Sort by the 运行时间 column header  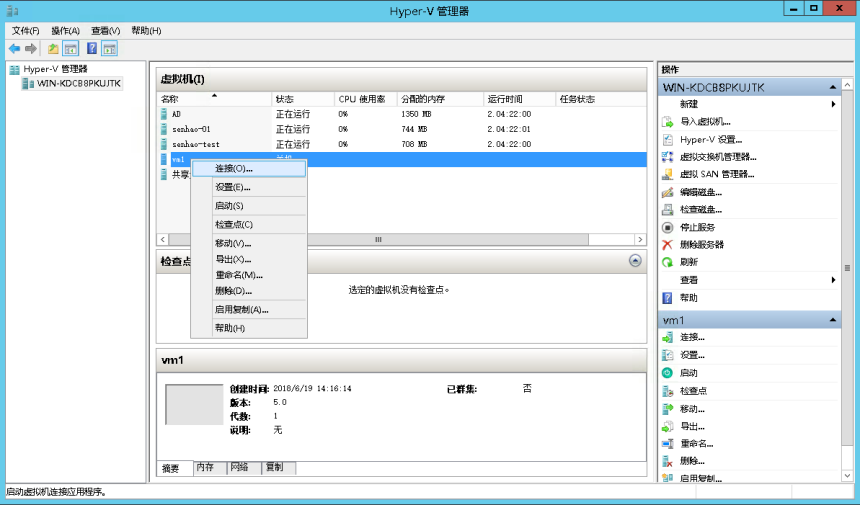point(520,99)
